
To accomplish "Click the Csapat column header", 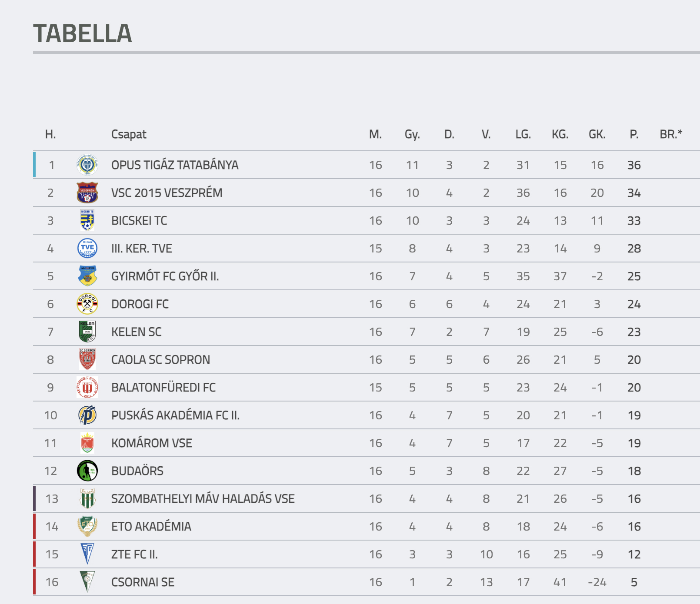I will (129, 134).
